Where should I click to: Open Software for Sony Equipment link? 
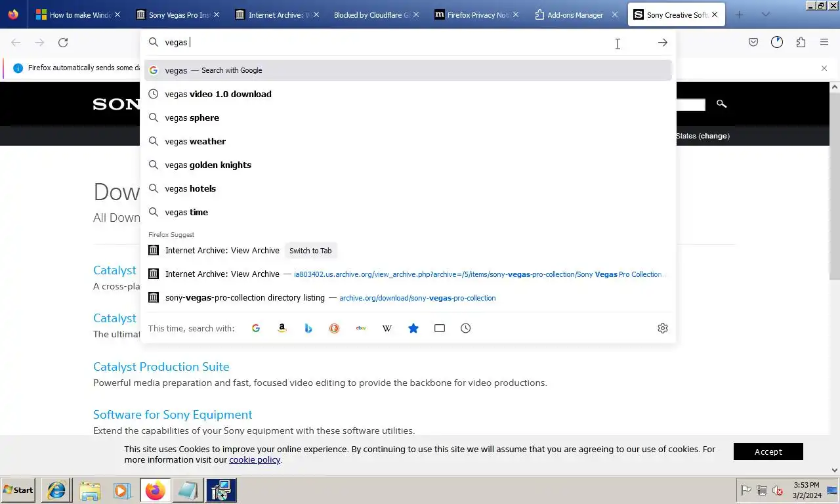(x=173, y=414)
